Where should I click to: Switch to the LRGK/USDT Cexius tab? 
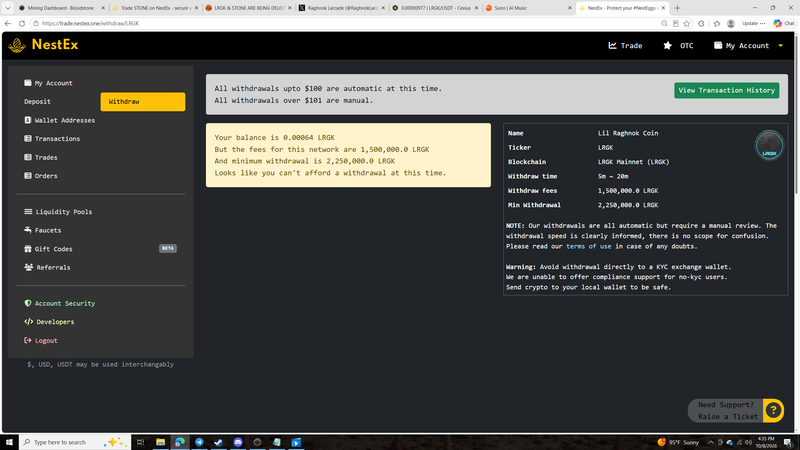435,8
